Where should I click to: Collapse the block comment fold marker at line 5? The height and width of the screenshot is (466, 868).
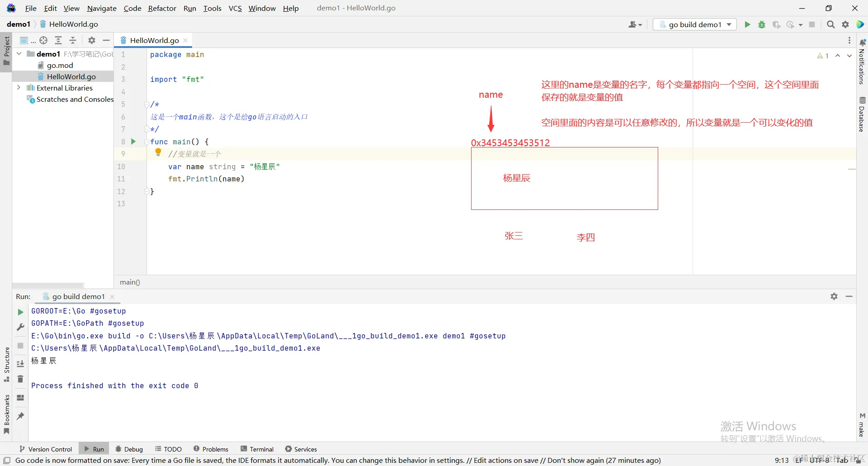click(146, 105)
